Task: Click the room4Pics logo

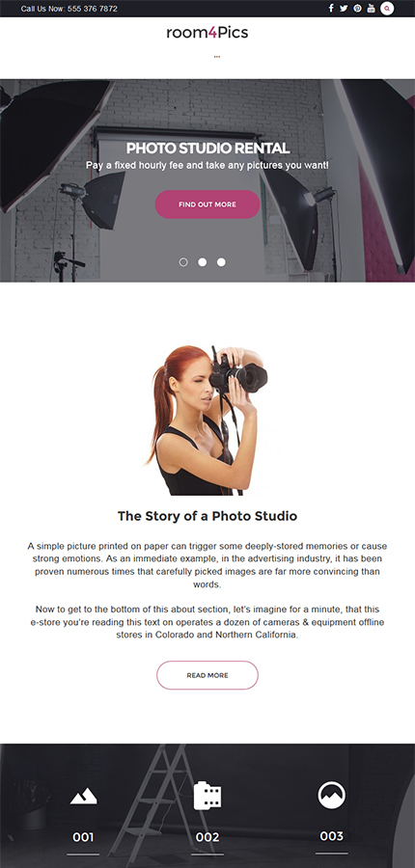Action: coord(207,33)
